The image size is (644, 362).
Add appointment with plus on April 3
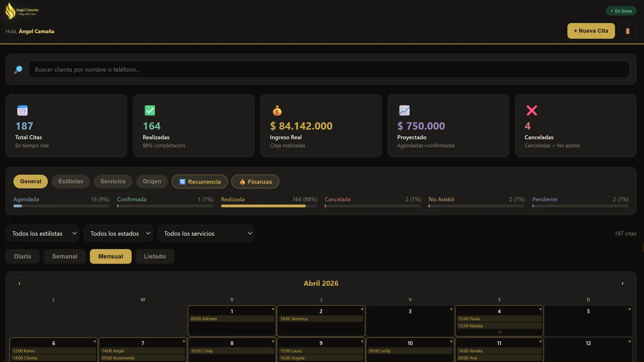point(451,309)
